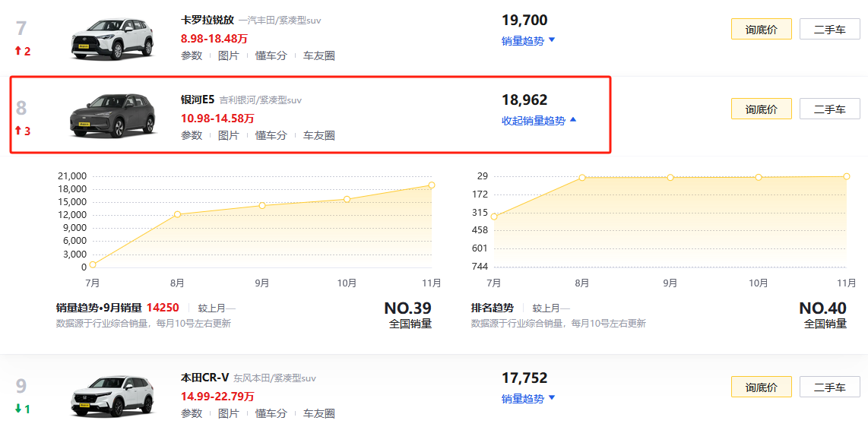
Task: Click the 一汽丰田/紧凑型suv subtitle
Action: (x=280, y=21)
